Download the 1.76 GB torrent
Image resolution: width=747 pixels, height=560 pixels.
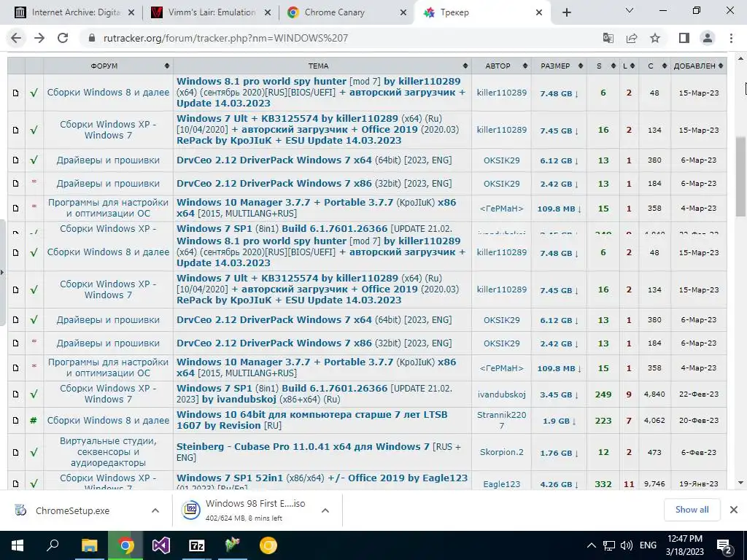(559, 453)
